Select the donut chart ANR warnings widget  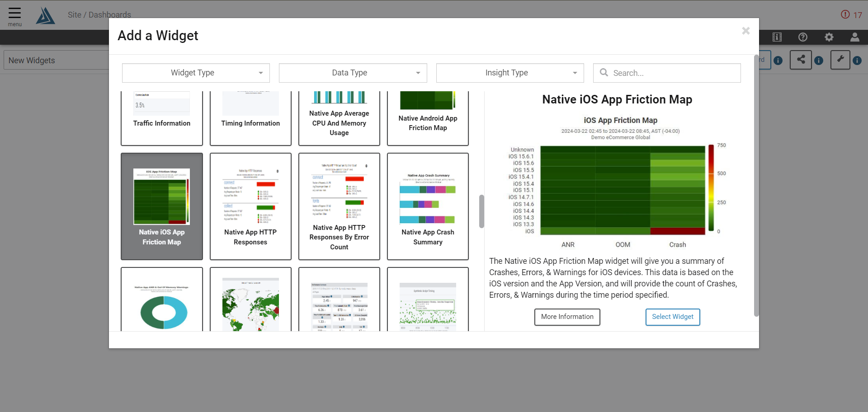point(162,300)
